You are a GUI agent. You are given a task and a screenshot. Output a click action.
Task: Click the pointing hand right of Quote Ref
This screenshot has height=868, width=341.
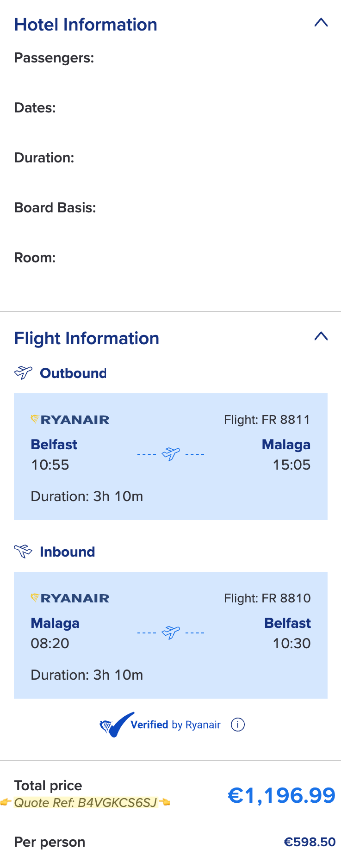(165, 802)
